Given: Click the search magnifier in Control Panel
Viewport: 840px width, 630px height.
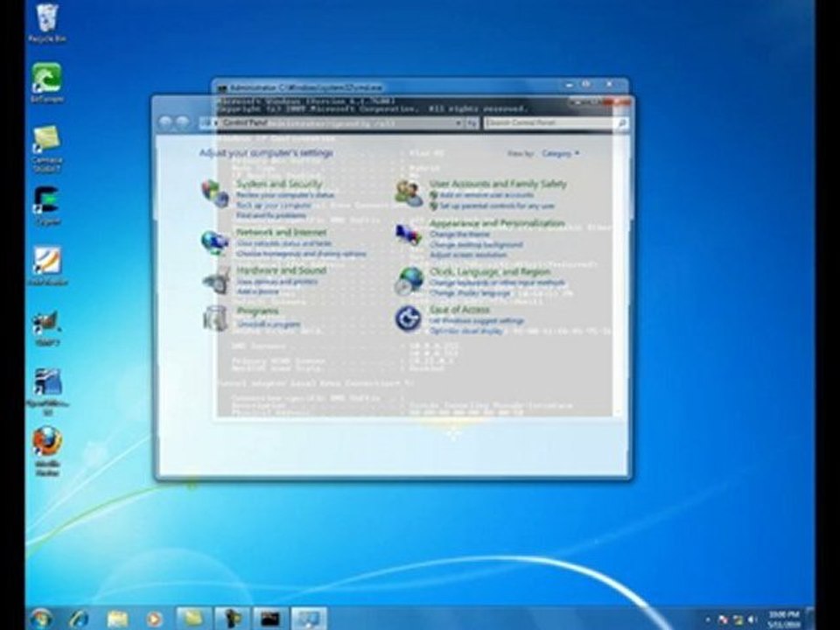Looking at the screenshot, I should [621, 123].
